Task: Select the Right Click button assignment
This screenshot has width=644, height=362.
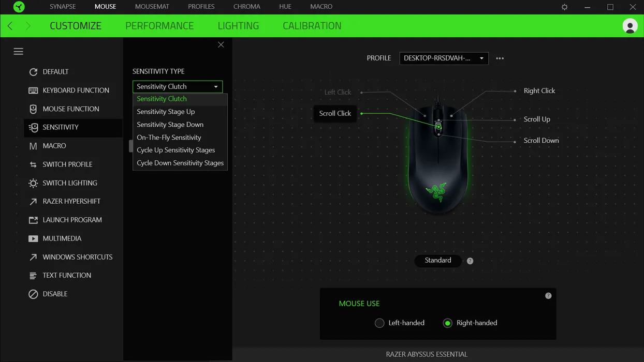Action: point(539,91)
